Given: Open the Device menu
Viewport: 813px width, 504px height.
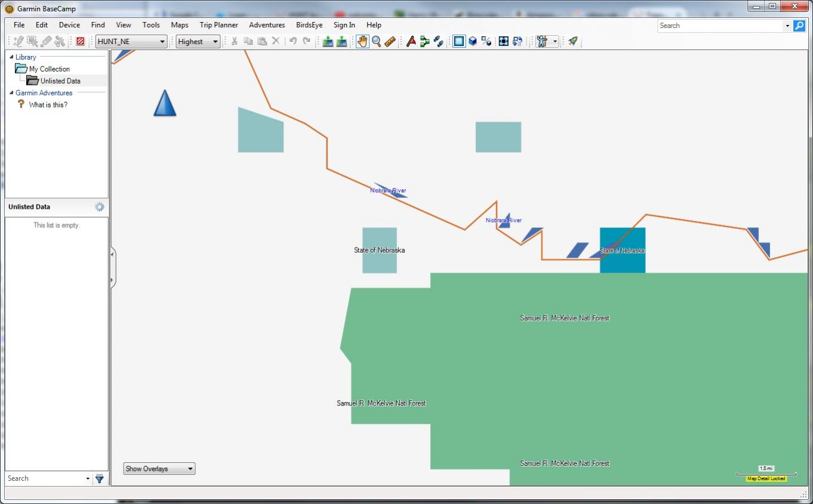Looking at the screenshot, I should [x=69, y=25].
